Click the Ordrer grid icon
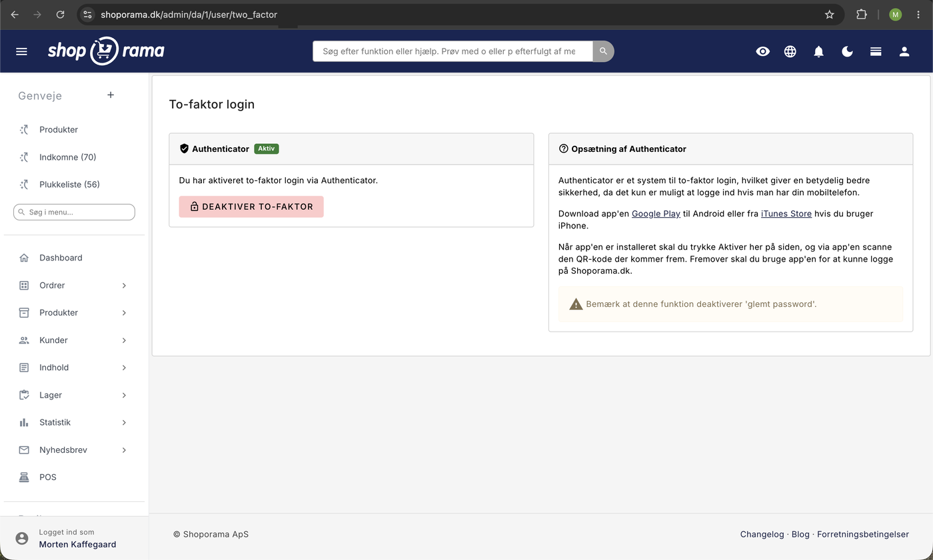Image resolution: width=933 pixels, height=560 pixels. 24,286
